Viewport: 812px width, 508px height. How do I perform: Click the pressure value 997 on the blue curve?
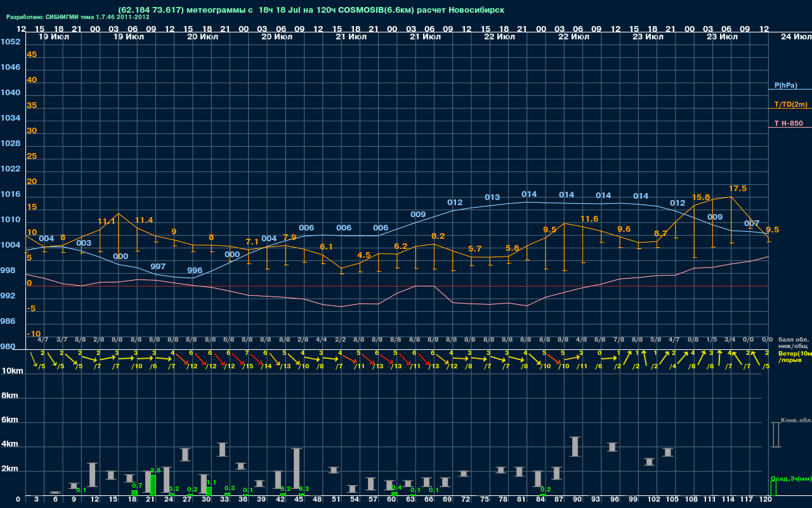point(158,266)
